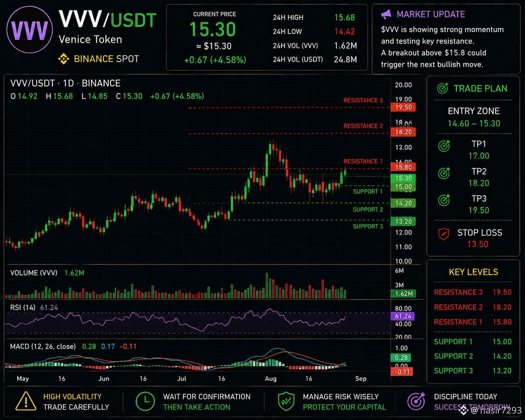The height and width of the screenshot is (420, 525).
Task: Click the SUPPORT 1 row in Key Levels
Action: point(473,342)
